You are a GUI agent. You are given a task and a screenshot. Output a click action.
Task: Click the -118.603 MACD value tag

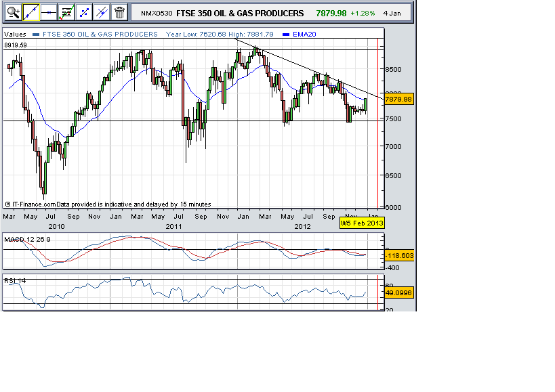pyautogui.click(x=398, y=256)
